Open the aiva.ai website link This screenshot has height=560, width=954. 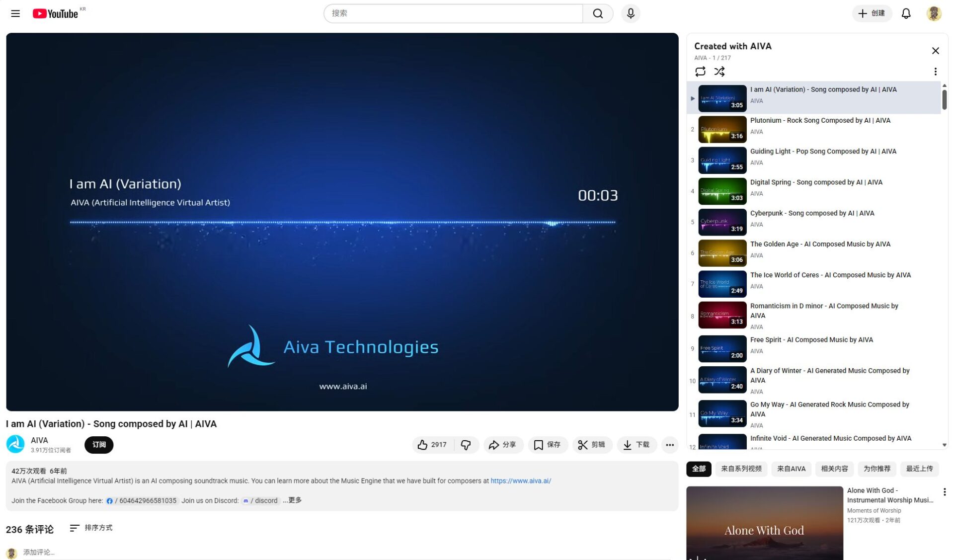pyautogui.click(x=520, y=481)
